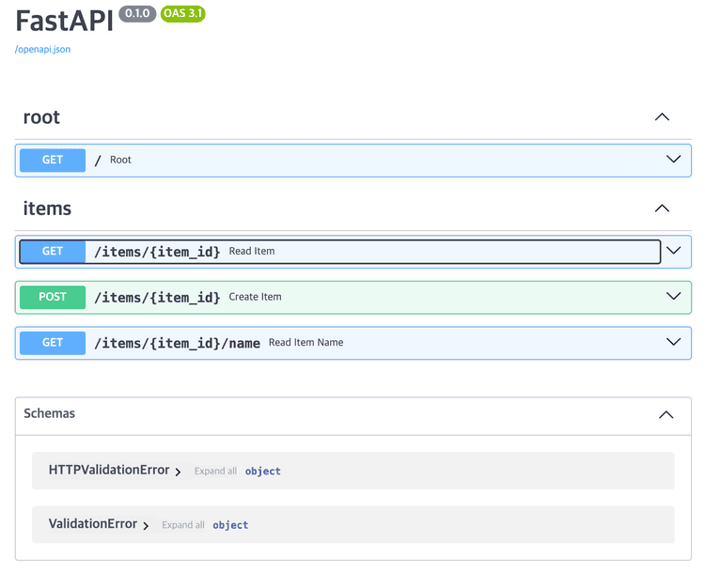Collapse the Schemas section chevron
The image size is (705, 588).
pyautogui.click(x=666, y=414)
